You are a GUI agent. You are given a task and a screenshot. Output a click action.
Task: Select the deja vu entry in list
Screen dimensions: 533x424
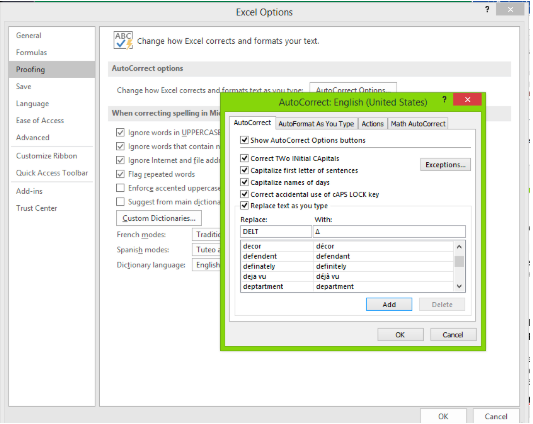347,276
